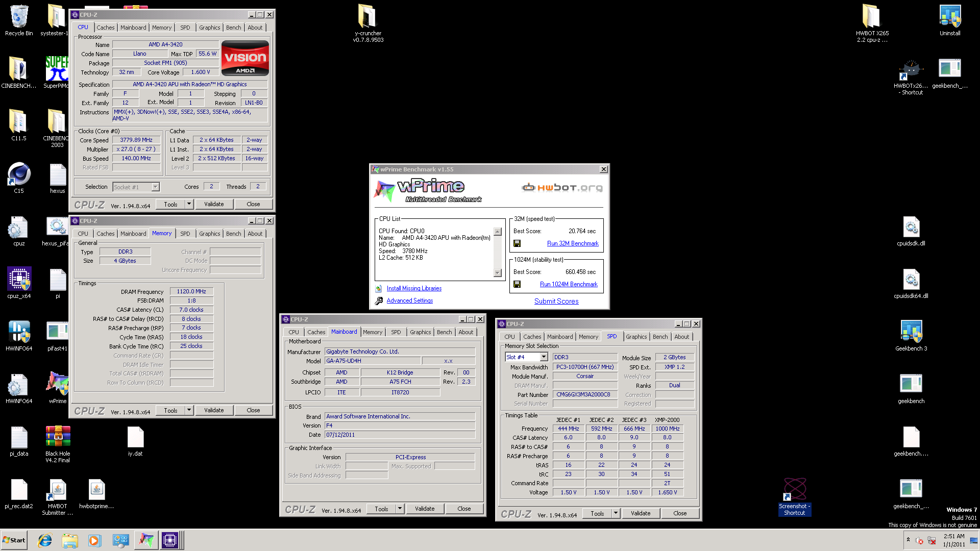Click the DRAM Frequency value field
The width and height of the screenshot is (980, 551).
pyautogui.click(x=191, y=291)
